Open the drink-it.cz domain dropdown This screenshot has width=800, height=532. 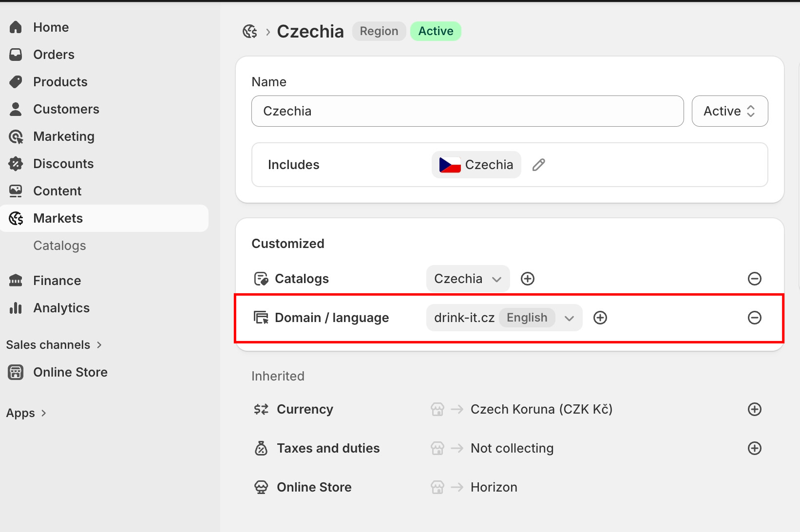pyautogui.click(x=504, y=318)
